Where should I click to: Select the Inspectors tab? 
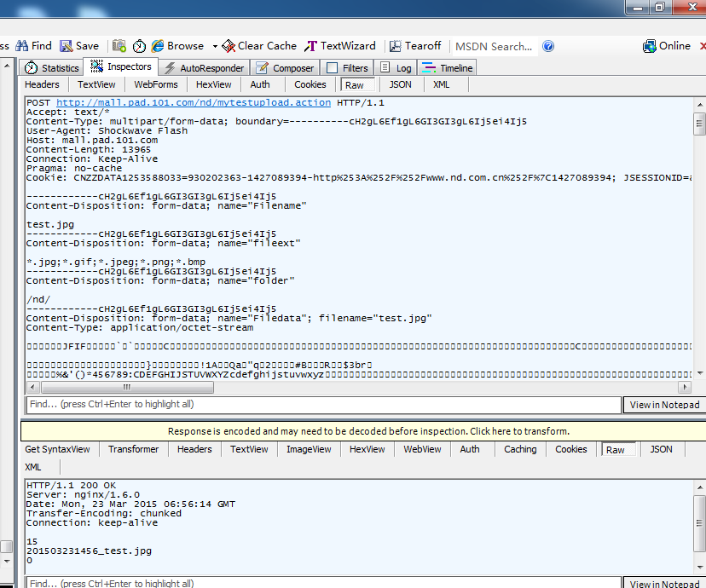pyautogui.click(x=121, y=66)
